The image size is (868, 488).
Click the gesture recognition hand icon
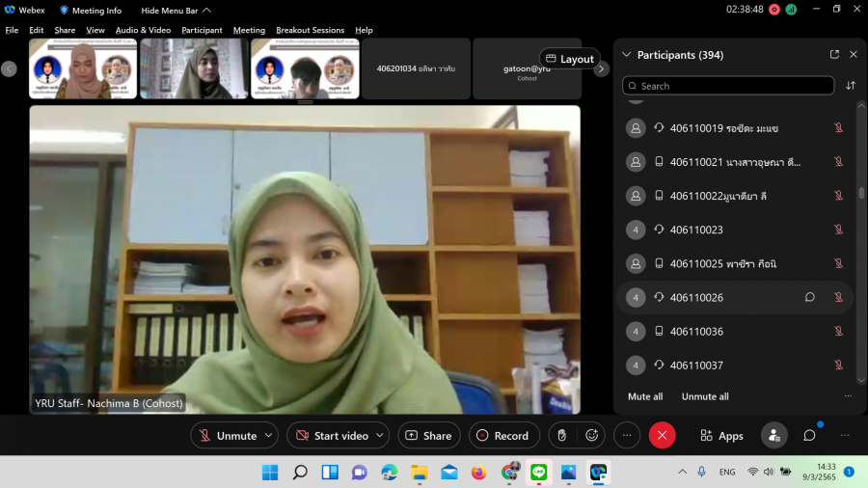pyautogui.click(x=561, y=435)
